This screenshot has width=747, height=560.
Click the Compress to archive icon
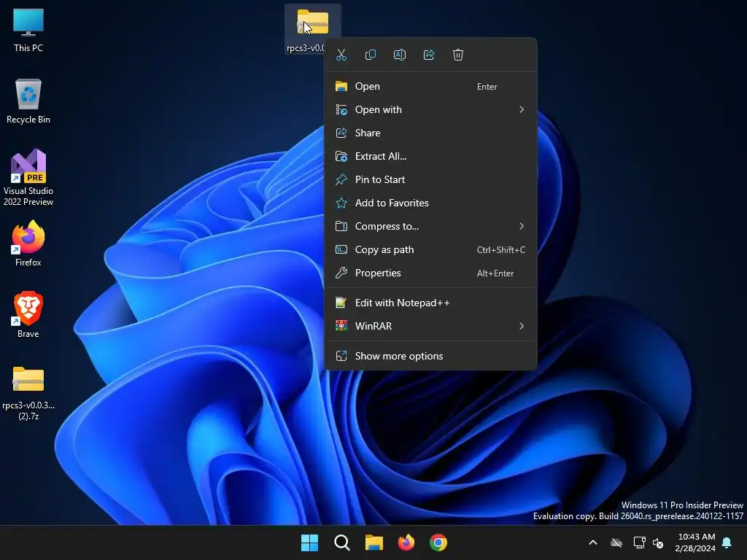(341, 226)
